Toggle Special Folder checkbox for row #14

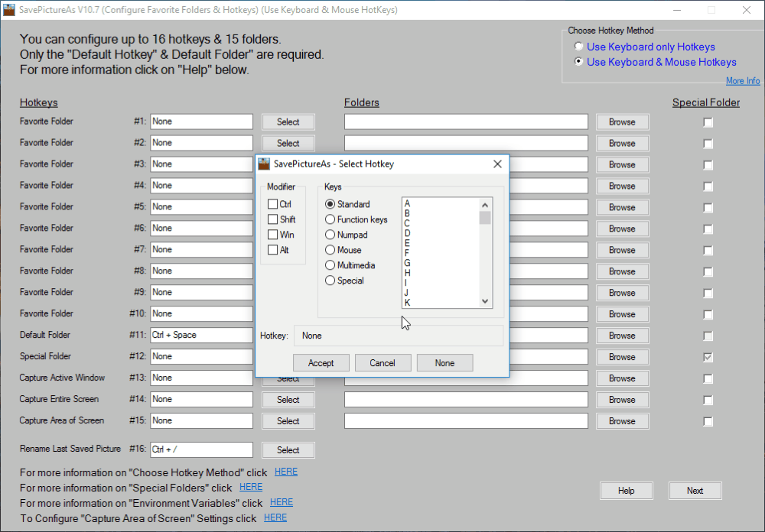click(708, 400)
